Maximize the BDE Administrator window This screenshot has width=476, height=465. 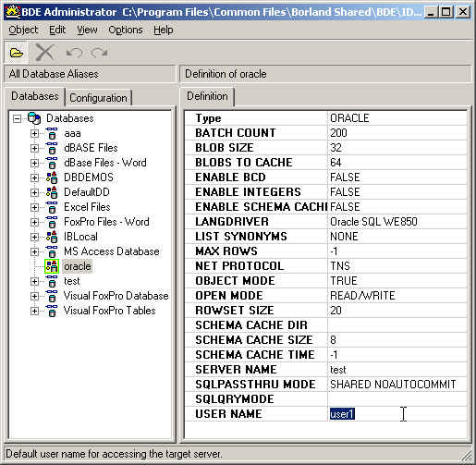(446, 12)
